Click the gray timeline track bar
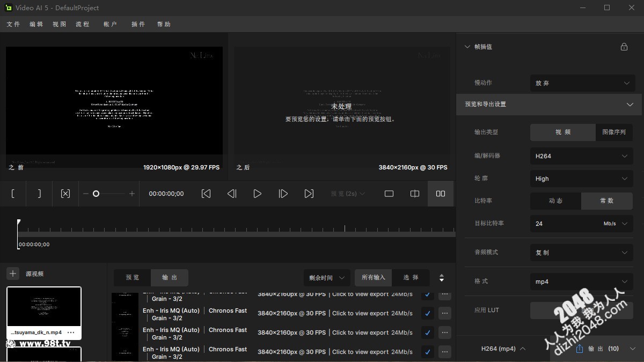 [236, 234]
